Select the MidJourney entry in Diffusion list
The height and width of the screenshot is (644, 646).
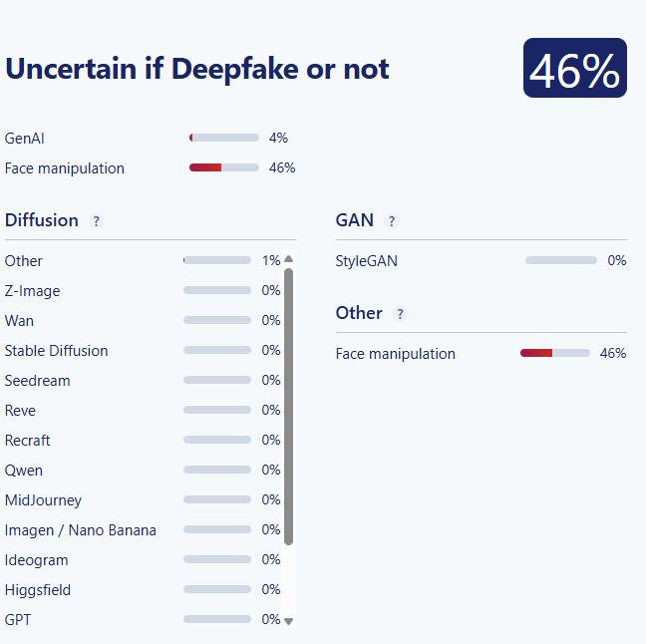[43, 500]
